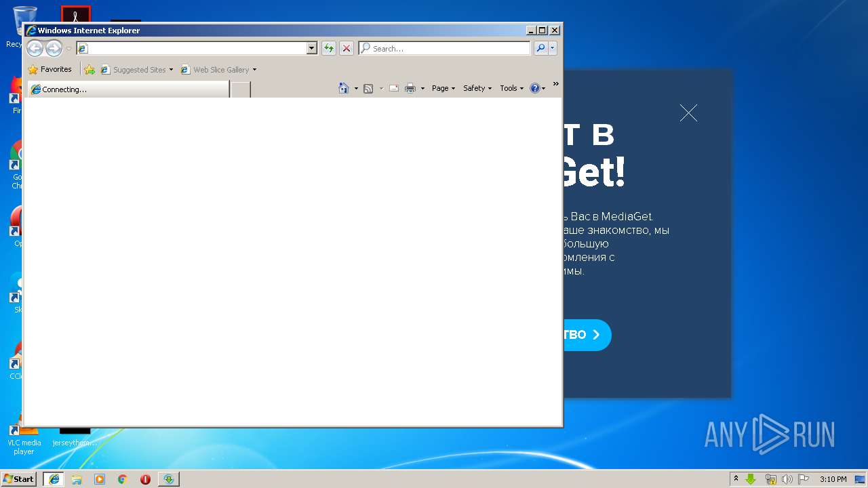Screen dimensions: 868x488
Task: Switch to Internet Explorer taskbar button
Action: click(54, 479)
